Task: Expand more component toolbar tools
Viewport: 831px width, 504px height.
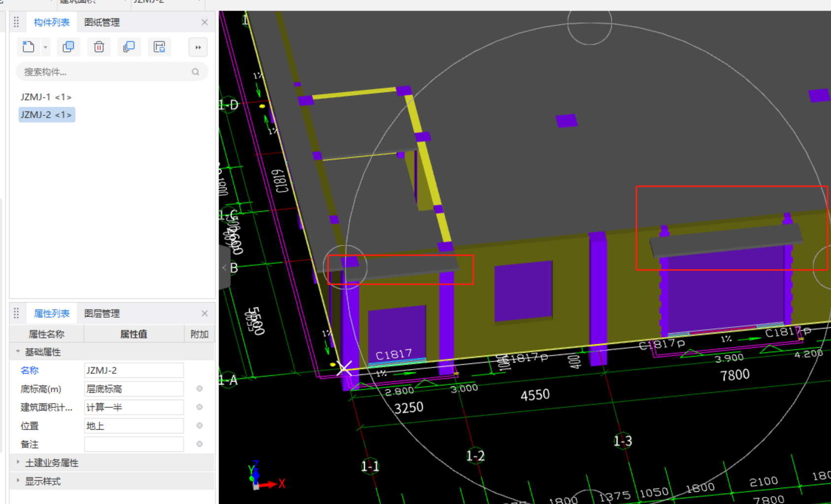Action: coord(198,47)
